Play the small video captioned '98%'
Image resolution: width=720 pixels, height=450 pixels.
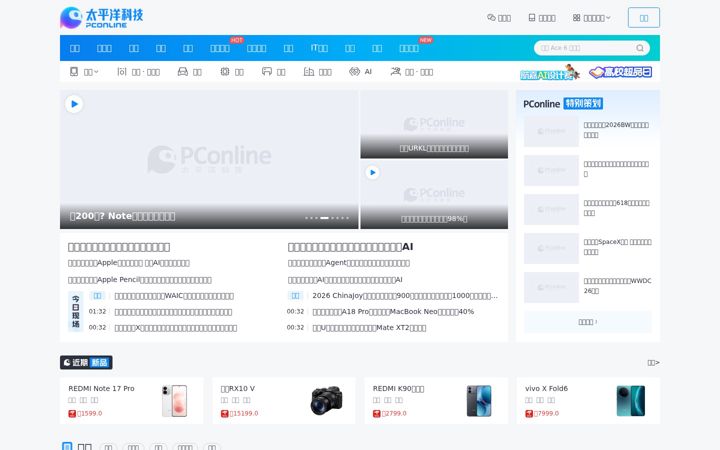(372, 173)
